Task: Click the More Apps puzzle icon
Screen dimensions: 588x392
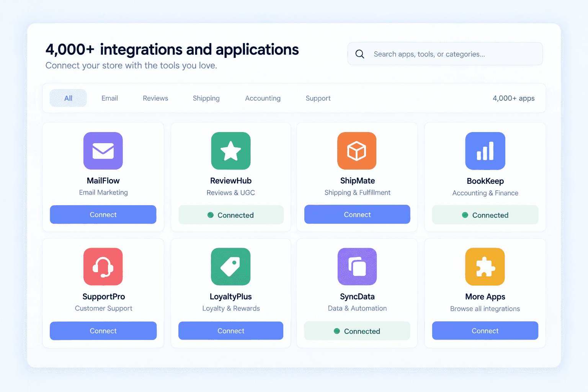Action: (485, 266)
